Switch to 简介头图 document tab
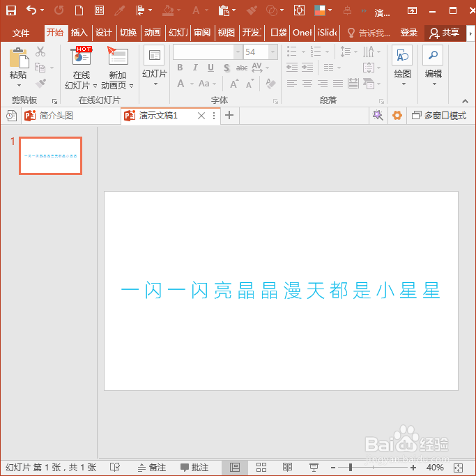Screen dimensions: 476x476 pos(70,116)
